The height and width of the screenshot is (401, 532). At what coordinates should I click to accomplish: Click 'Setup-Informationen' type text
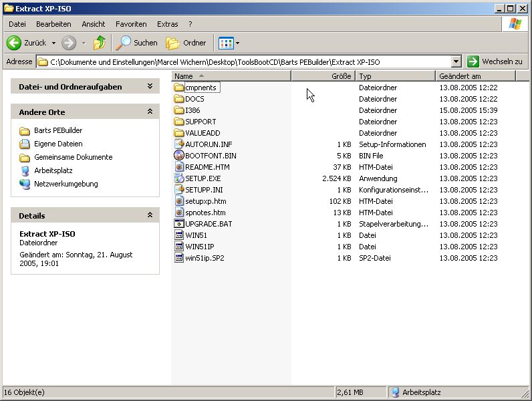(x=392, y=144)
